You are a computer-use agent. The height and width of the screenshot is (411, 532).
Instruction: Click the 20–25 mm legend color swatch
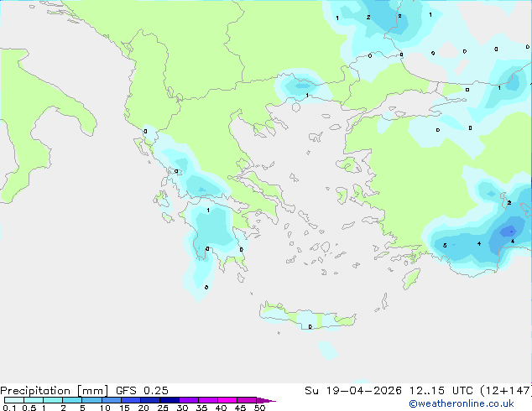click(150, 400)
